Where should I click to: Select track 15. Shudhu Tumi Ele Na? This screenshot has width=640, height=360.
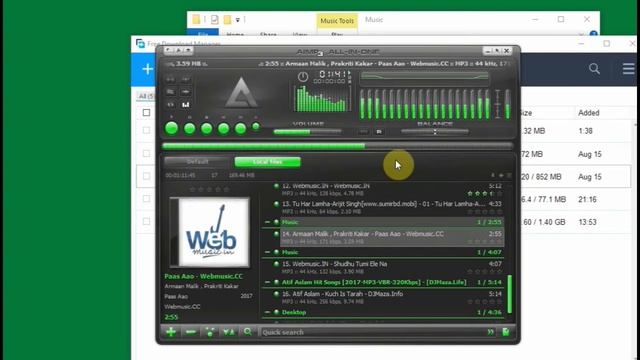pyautogui.click(x=391, y=267)
